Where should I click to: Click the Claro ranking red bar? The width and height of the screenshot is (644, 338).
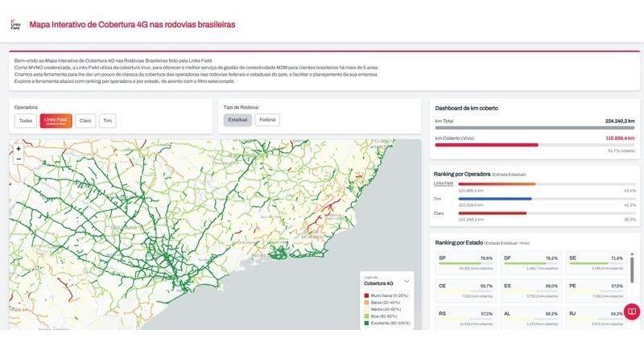click(x=493, y=213)
